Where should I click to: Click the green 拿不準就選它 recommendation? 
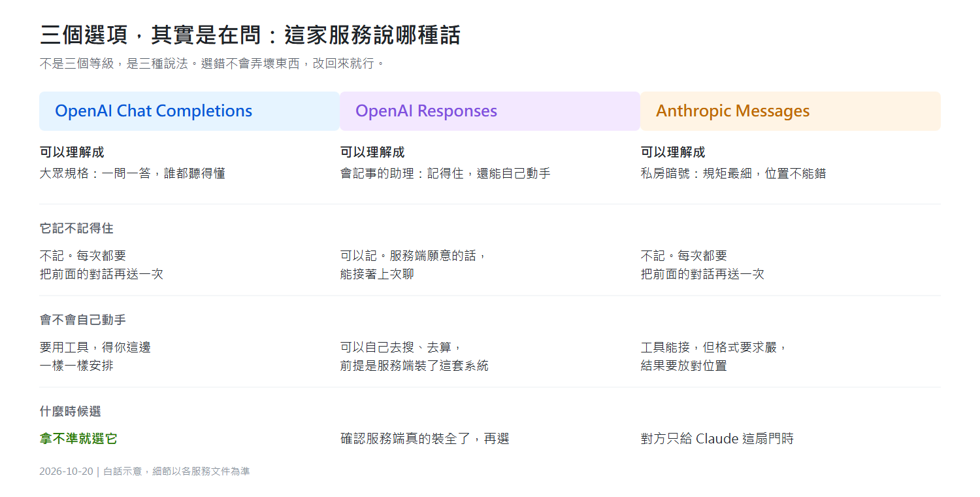[x=78, y=439]
